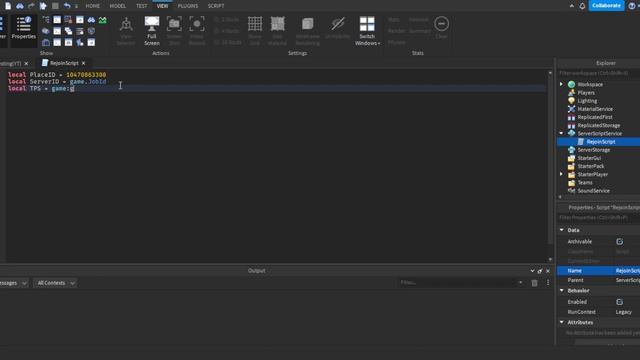The image size is (640, 360).
Task: Collapse the ribbon with the up arrow
Action: pyautogui.click(x=571, y=6)
